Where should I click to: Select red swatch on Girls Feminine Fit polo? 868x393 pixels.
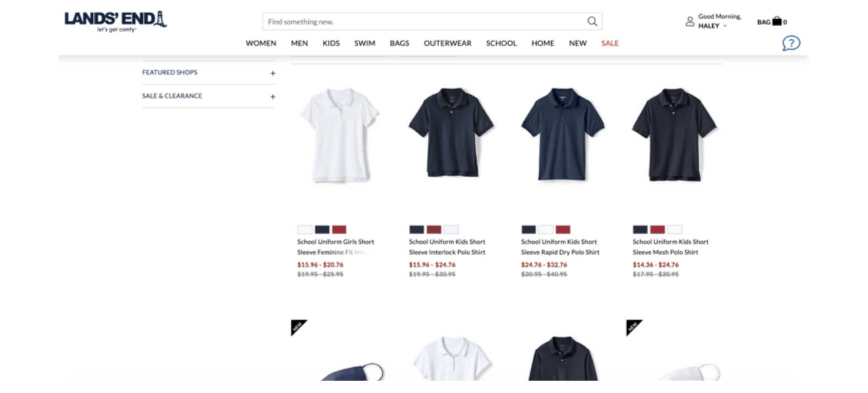click(339, 229)
